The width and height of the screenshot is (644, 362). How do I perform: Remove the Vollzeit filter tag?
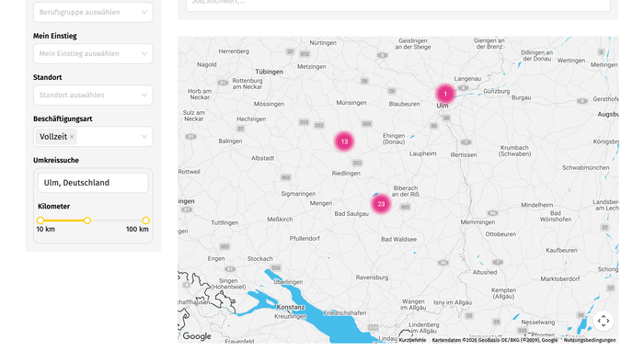click(72, 137)
